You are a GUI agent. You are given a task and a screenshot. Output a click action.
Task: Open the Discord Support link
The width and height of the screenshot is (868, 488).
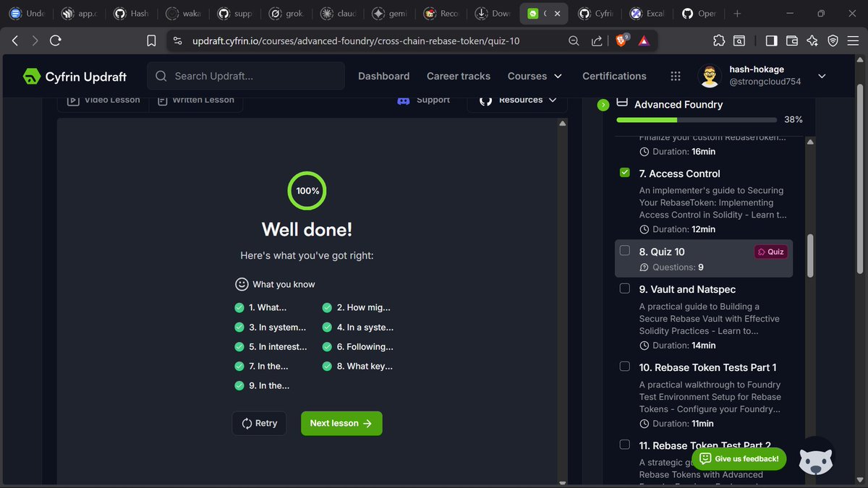[x=424, y=100]
